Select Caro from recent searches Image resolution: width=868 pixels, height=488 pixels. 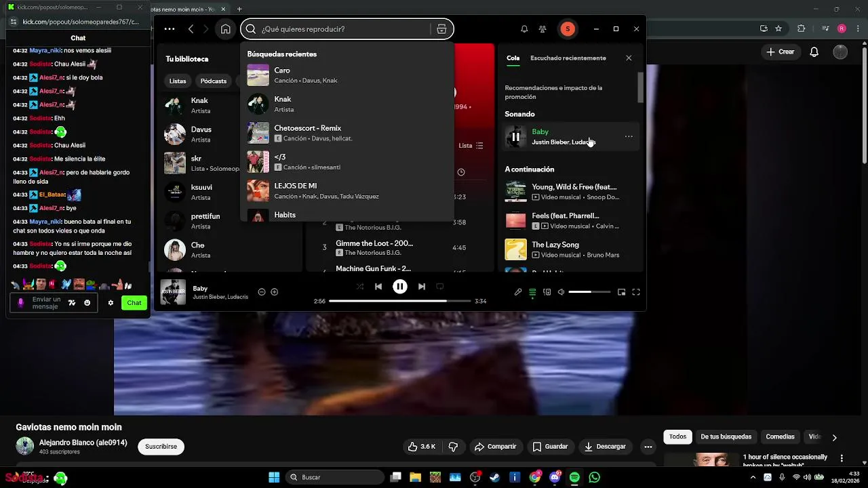(347, 75)
